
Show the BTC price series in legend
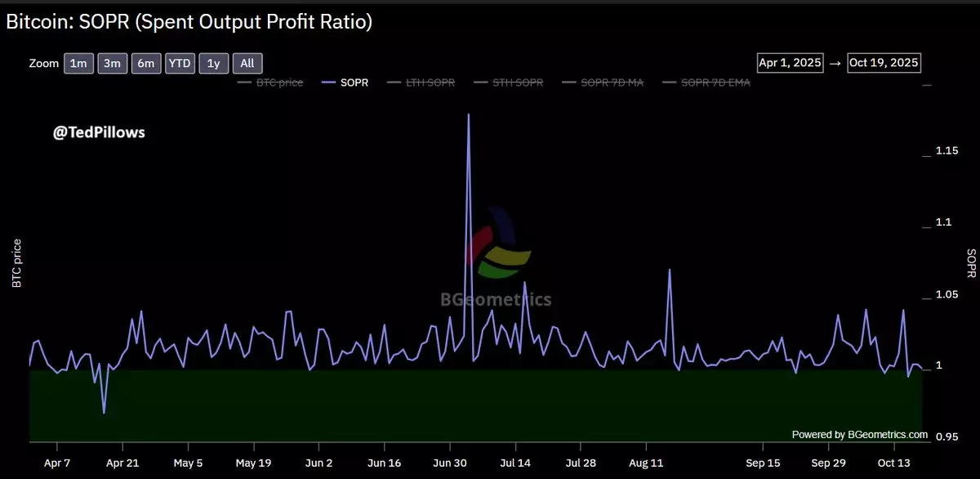pos(271,83)
